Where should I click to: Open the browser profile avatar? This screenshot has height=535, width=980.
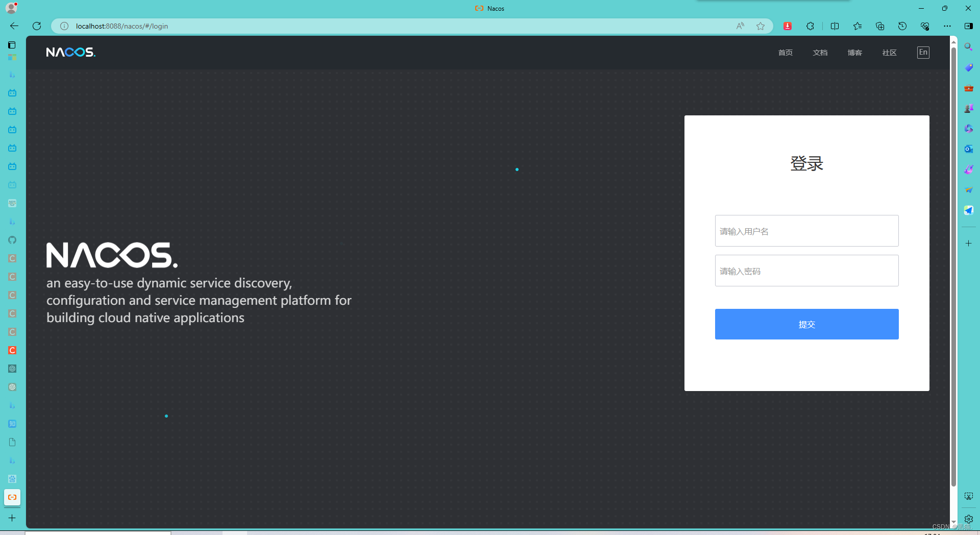pyautogui.click(x=11, y=8)
